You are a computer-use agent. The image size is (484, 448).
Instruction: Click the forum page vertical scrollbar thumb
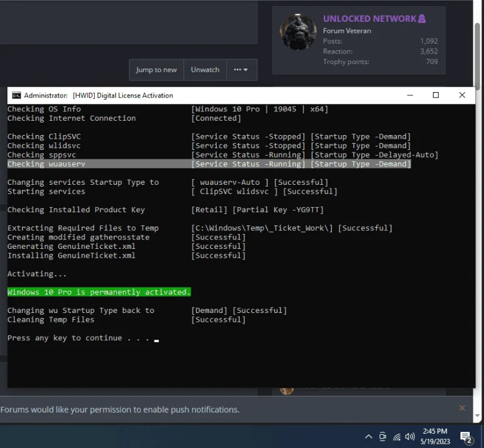[x=478, y=56]
